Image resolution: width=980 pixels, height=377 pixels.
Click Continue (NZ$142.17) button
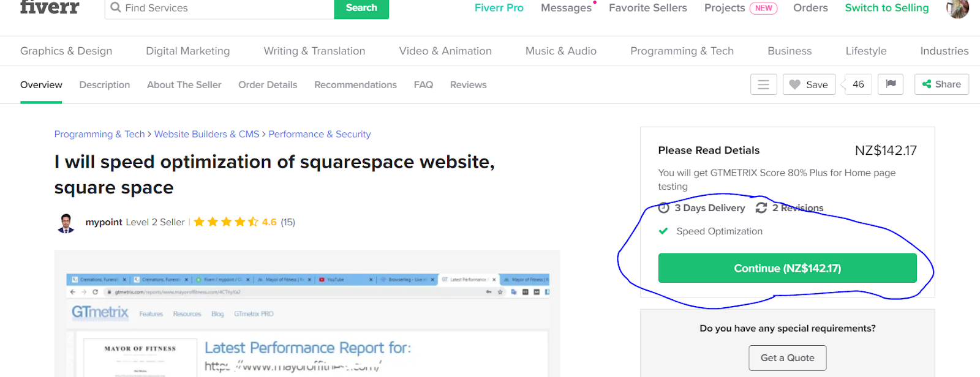(x=787, y=268)
